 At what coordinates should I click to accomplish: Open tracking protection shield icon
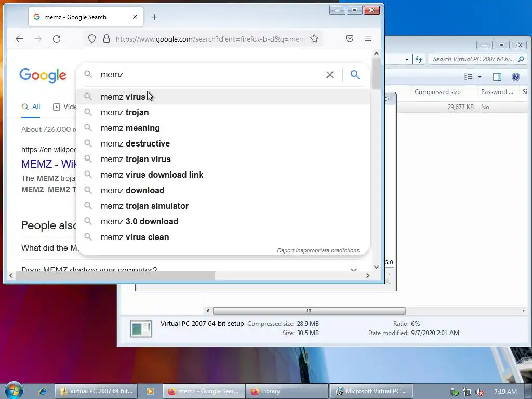coord(92,38)
